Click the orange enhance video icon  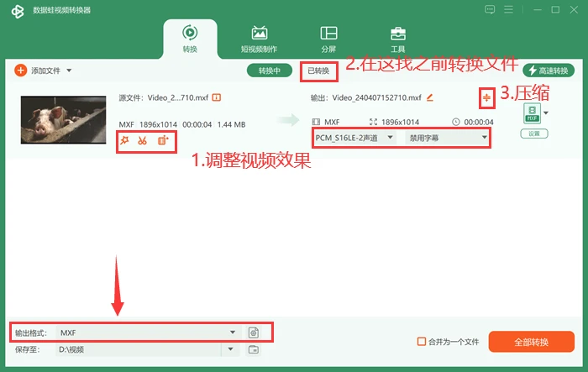(163, 140)
